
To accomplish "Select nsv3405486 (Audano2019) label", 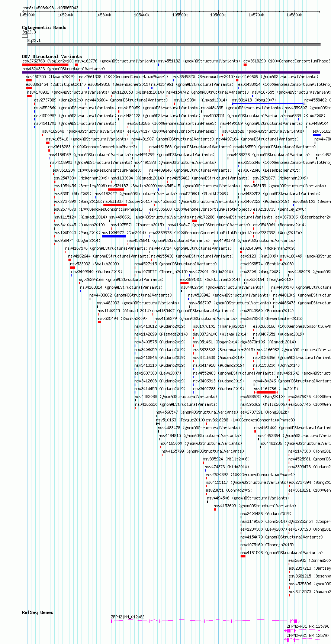I will [x=266, y=514].
